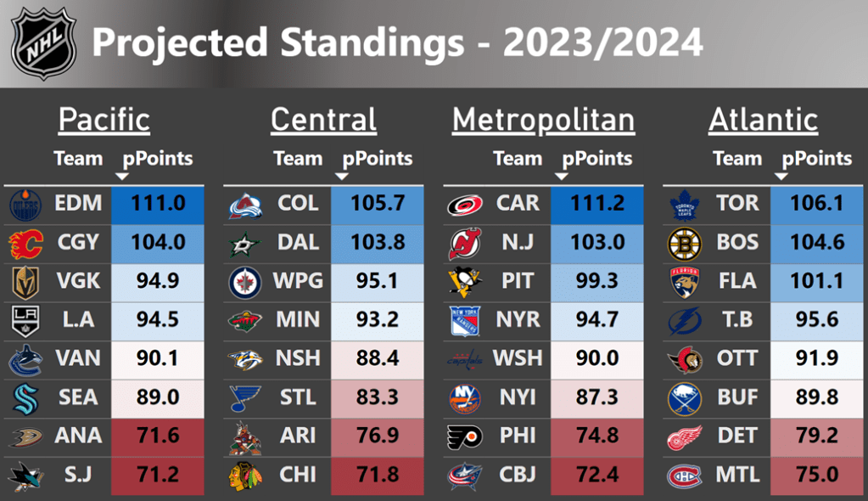Click the Carolina Hurricanes logo
This screenshot has height=501, width=868.
[465, 205]
